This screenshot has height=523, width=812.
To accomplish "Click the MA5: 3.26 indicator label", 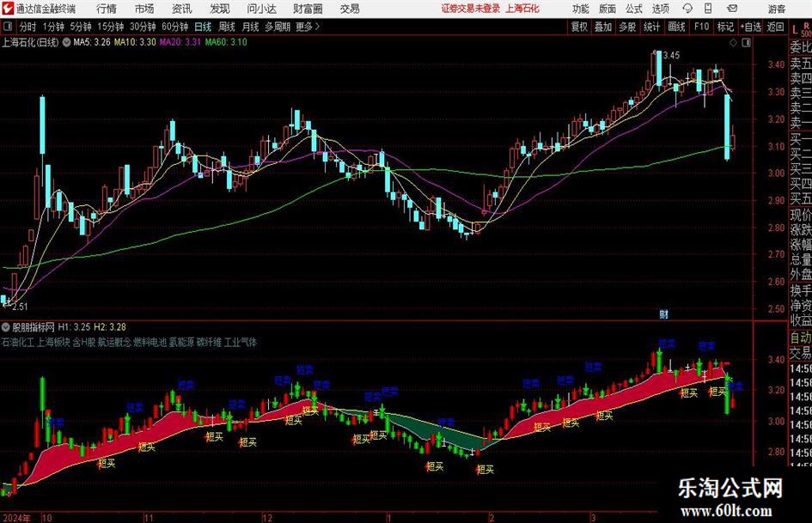I will [x=92, y=42].
